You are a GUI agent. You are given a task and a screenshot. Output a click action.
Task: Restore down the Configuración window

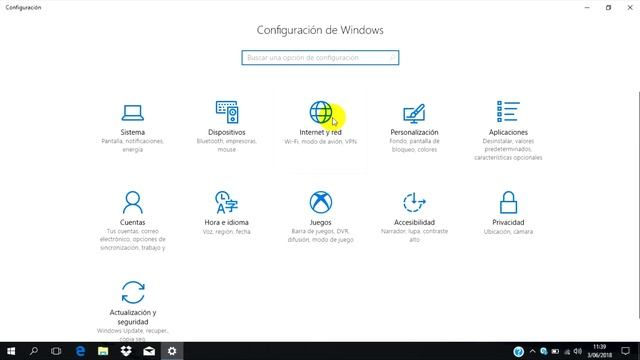point(608,7)
